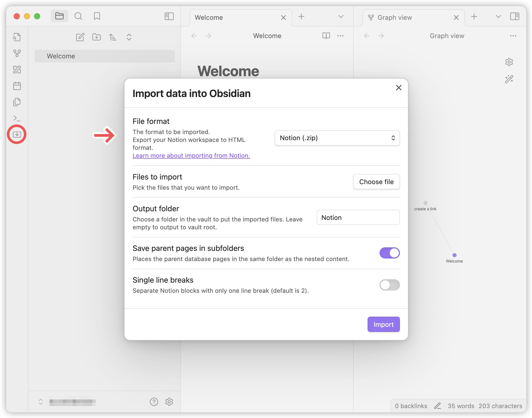Enable Single line breaks switch
This screenshot has height=418, width=532.
389,285
